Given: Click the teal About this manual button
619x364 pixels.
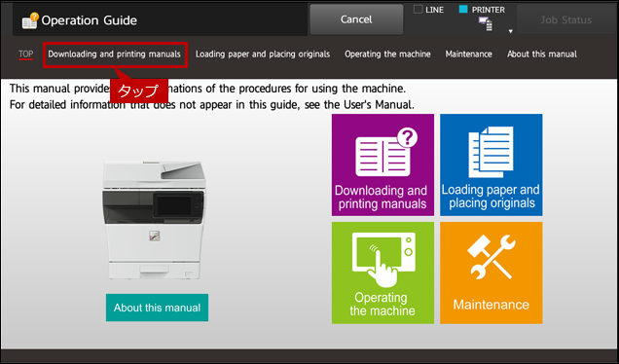Looking at the screenshot, I should coord(157,308).
